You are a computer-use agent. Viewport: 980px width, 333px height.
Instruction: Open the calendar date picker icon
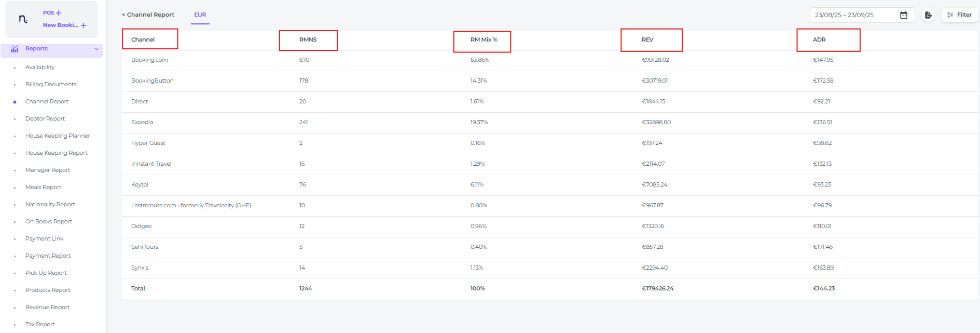[x=904, y=15]
